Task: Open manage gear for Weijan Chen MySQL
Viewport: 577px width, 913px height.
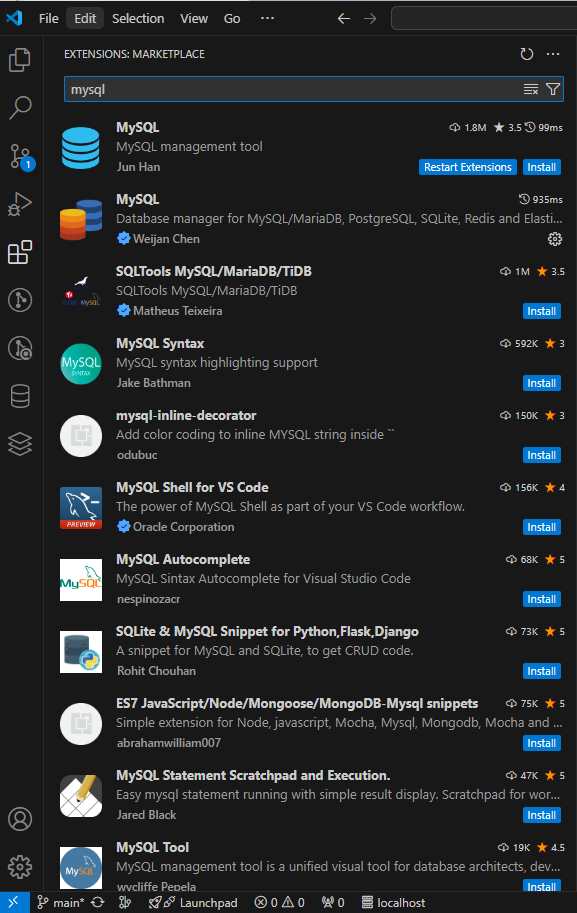Action: tap(555, 239)
